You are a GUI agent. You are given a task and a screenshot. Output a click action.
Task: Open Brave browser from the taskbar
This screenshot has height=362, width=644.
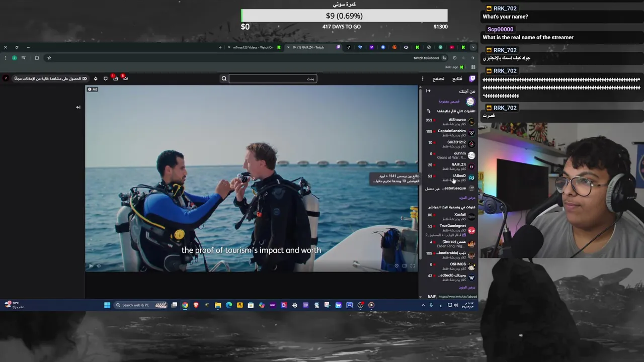coord(196,305)
